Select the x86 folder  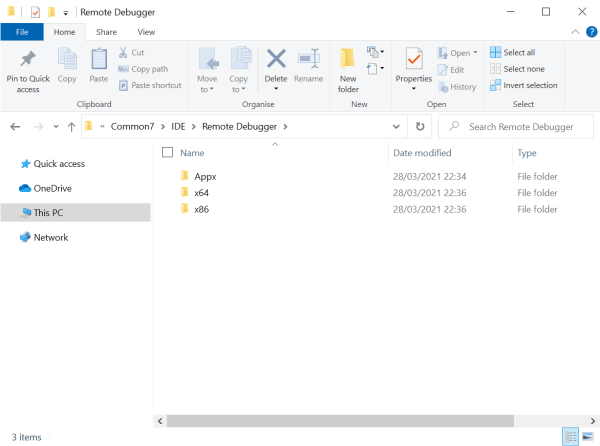(201, 209)
